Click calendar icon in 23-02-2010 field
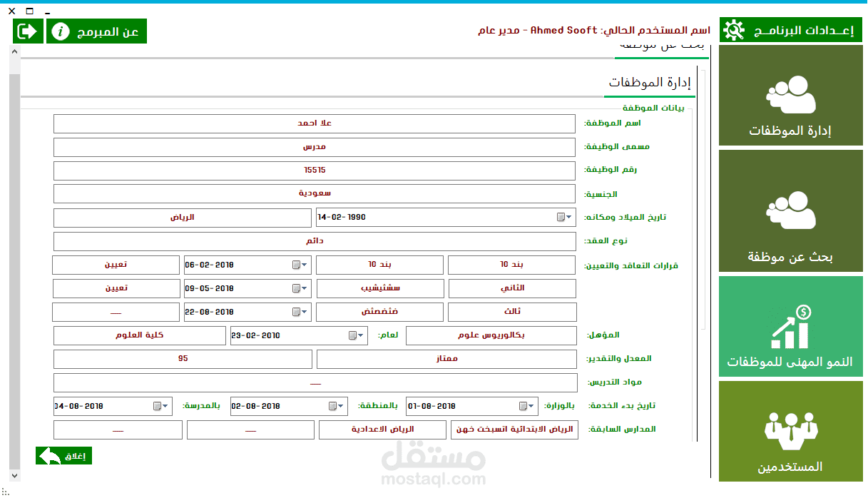The image size is (868, 498). point(352,335)
